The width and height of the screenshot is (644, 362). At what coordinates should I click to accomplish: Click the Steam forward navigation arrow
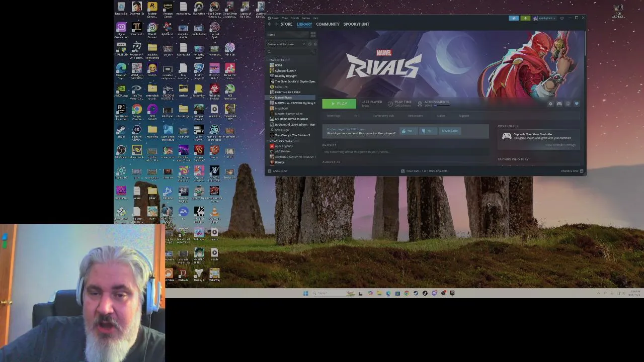276,24
